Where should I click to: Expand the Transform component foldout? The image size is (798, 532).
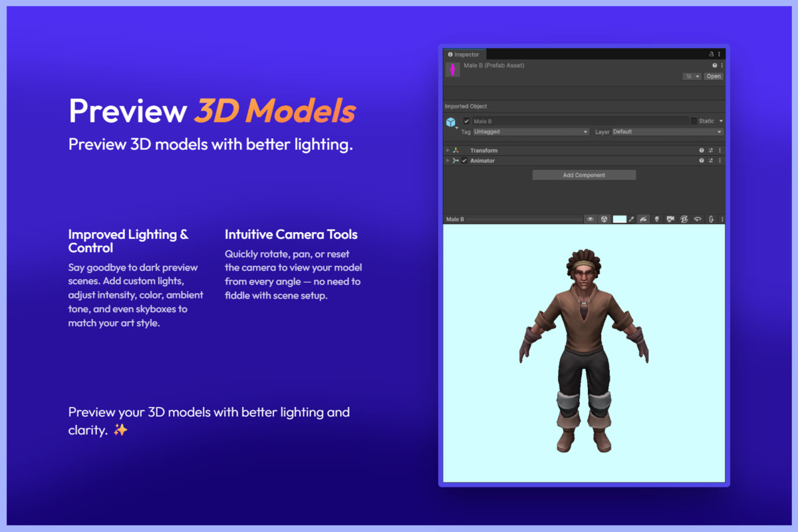coord(448,150)
